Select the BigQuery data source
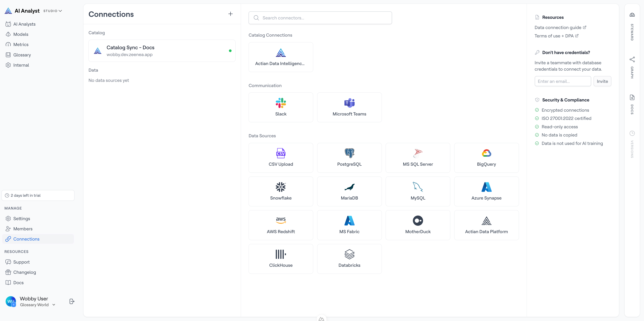Viewport: 644px width, 321px height. point(486,157)
